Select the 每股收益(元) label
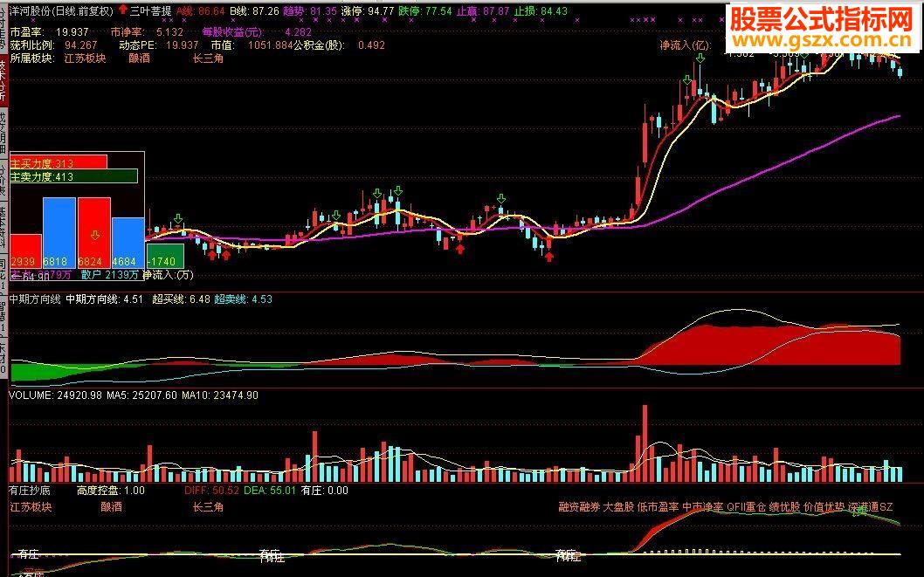This screenshot has height=577, width=924. tap(232, 31)
